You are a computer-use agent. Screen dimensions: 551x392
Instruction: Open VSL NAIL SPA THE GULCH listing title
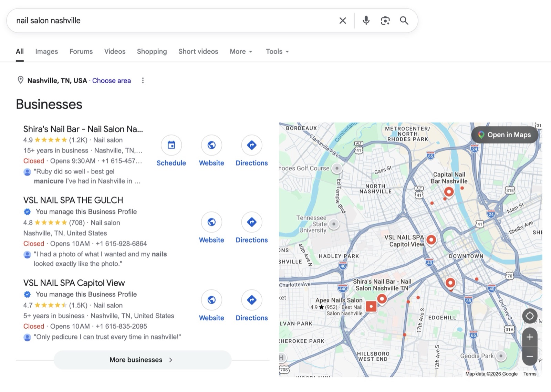pyautogui.click(x=73, y=200)
